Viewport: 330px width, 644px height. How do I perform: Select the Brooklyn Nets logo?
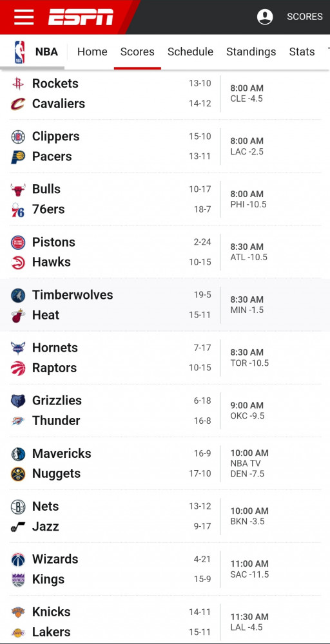click(18, 506)
